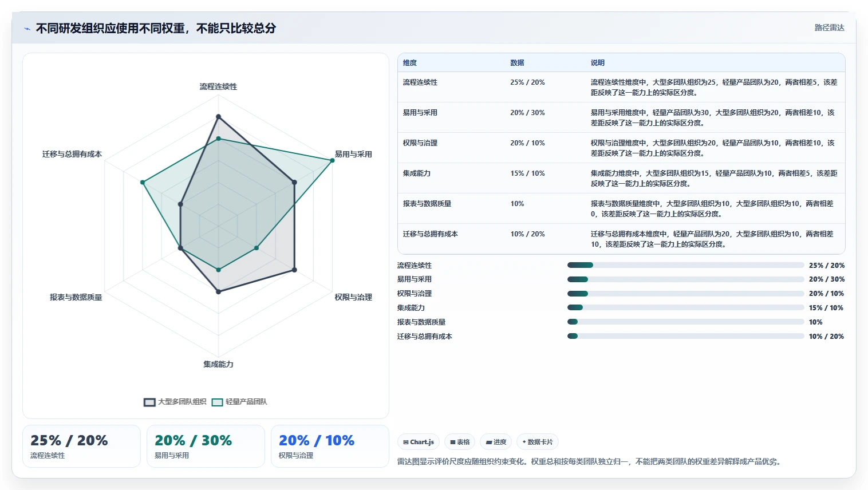The image size is (868, 490).
Task: Click the 迁移与总拥有成本 radar axis label
Action: 72,154
